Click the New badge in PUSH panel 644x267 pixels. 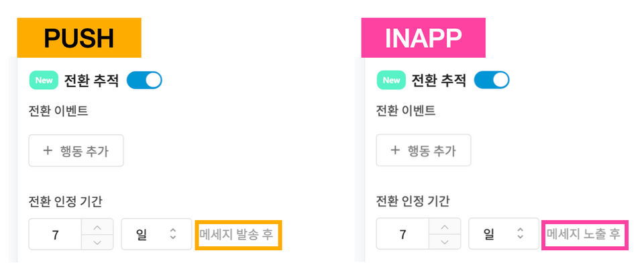44,80
